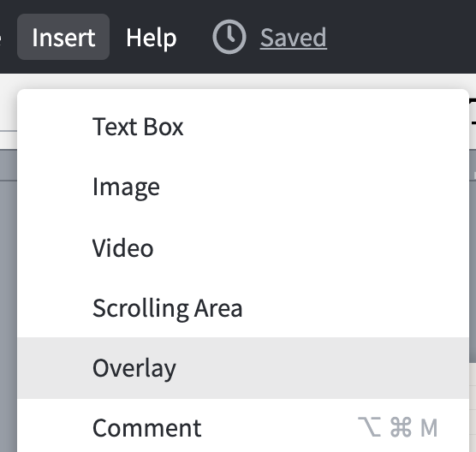Image resolution: width=476 pixels, height=452 pixels.
Task: Add a Scrolling Area element
Action: (243, 307)
